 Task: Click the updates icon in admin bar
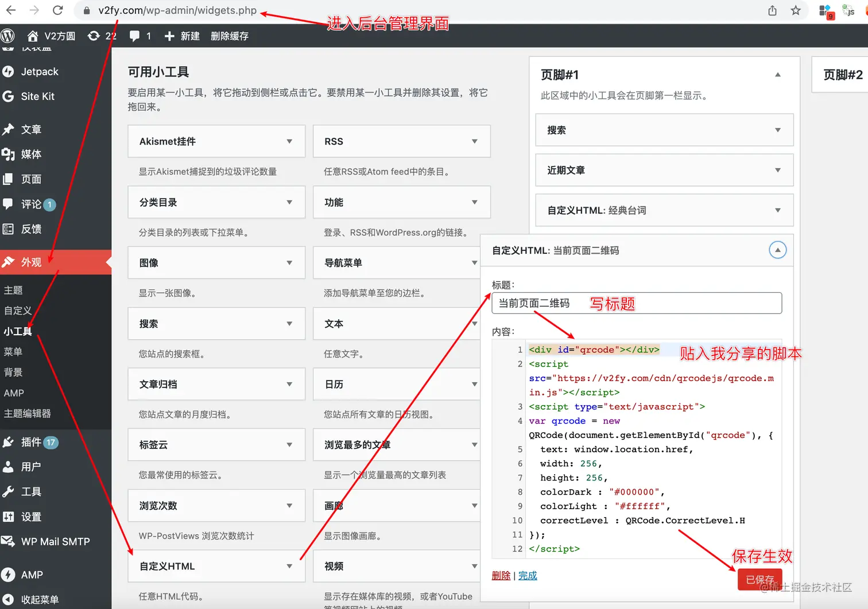[x=94, y=36]
